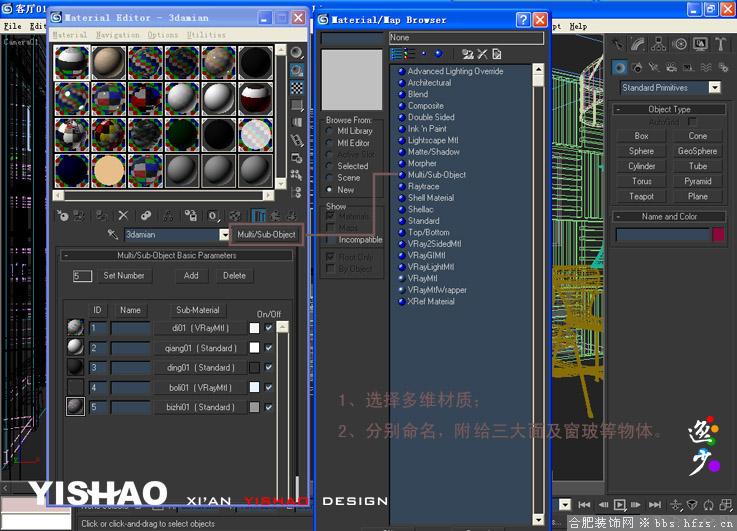The height and width of the screenshot is (531, 737).
Task: Click Multi/Sub-Object material type button
Action: [267, 234]
